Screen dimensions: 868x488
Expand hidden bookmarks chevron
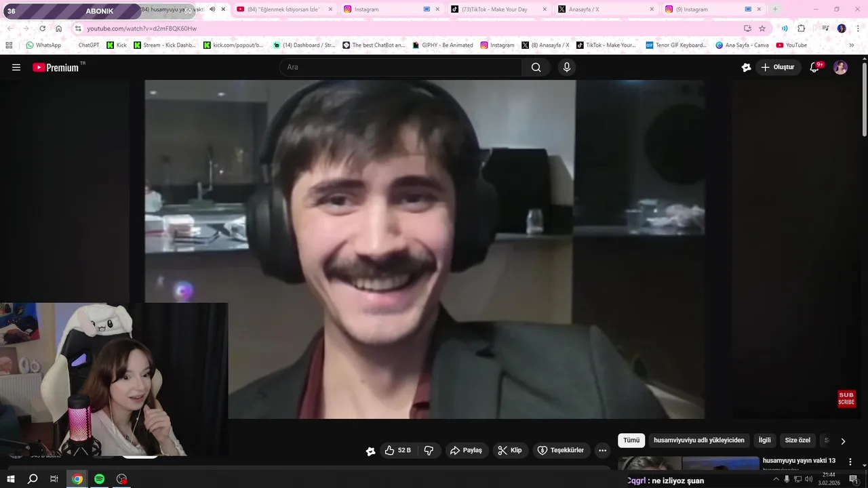point(852,45)
